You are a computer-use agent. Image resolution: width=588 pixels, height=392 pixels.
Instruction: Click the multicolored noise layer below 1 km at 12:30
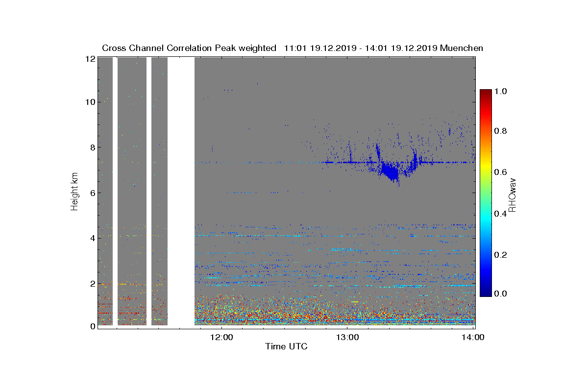(285, 313)
